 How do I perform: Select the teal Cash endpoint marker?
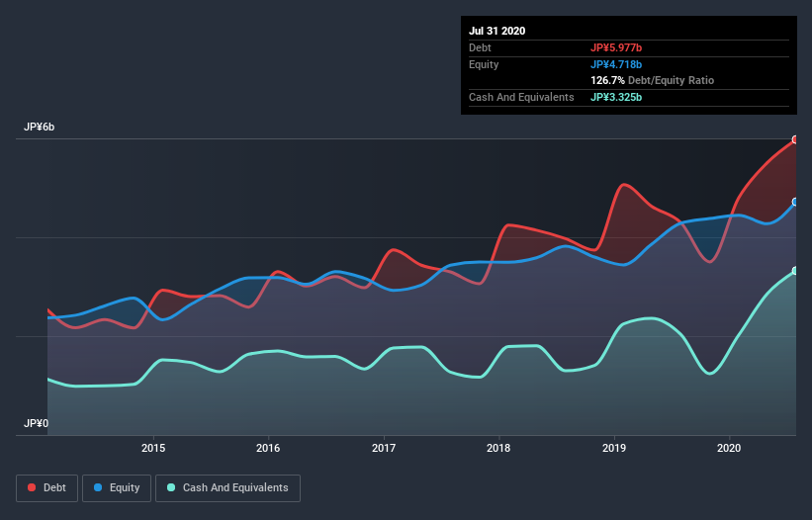pos(795,271)
